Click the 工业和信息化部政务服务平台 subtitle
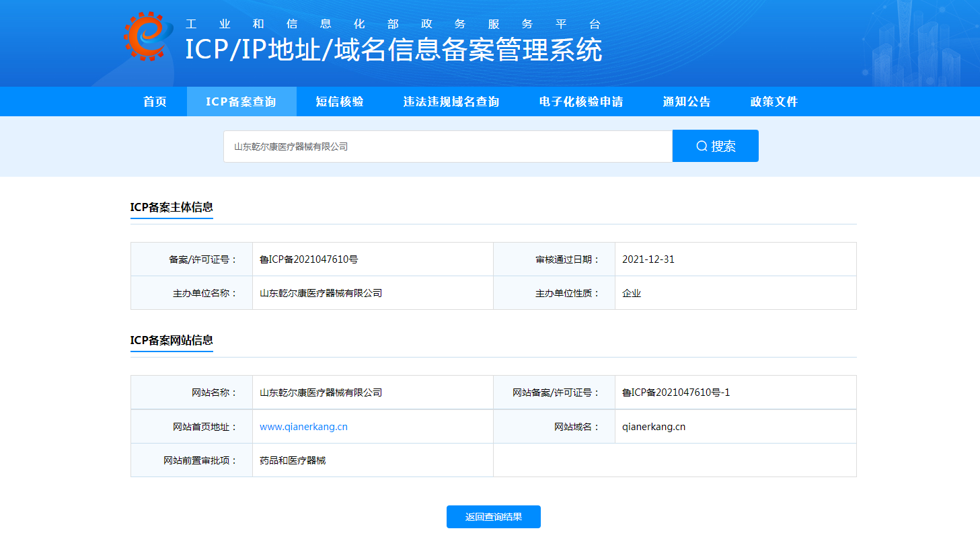This screenshot has height=539, width=980. 393,24
